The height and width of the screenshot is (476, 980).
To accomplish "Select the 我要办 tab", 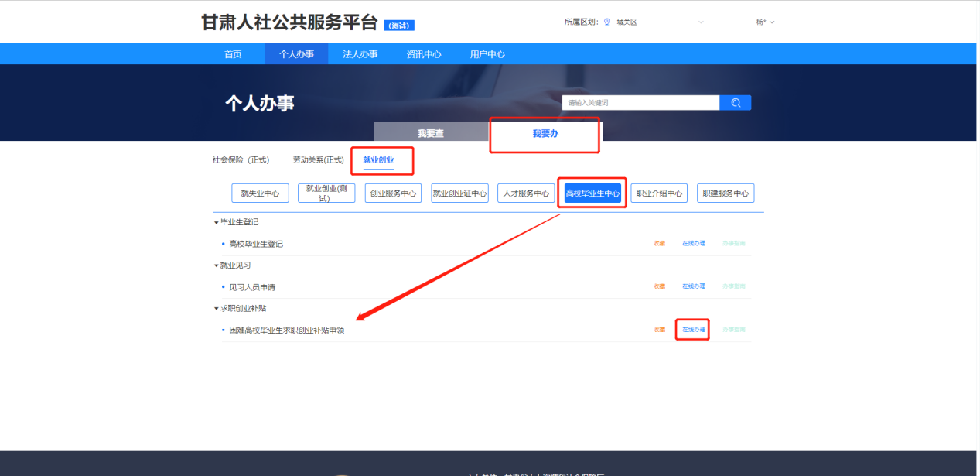I will (545, 133).
